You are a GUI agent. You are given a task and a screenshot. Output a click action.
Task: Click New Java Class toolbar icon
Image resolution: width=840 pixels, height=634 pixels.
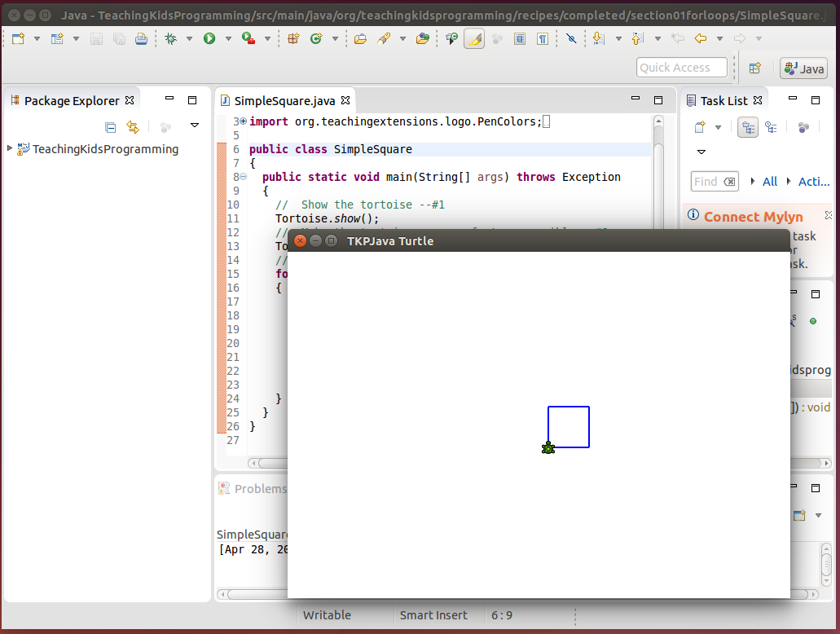coord(315,38)
